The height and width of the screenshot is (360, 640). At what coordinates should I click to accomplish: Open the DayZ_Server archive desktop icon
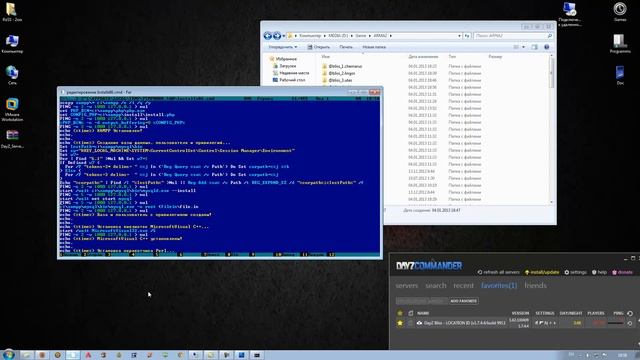click(x=12, y=139)
